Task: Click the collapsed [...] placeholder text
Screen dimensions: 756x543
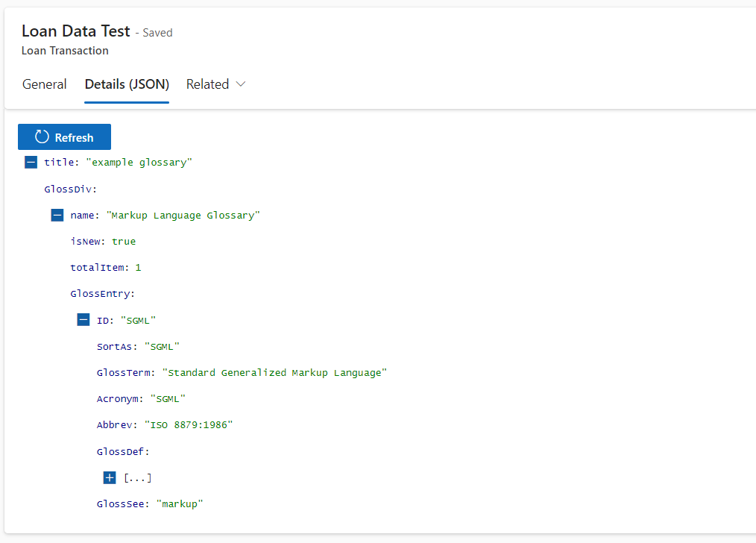Action: pos(138,478)
